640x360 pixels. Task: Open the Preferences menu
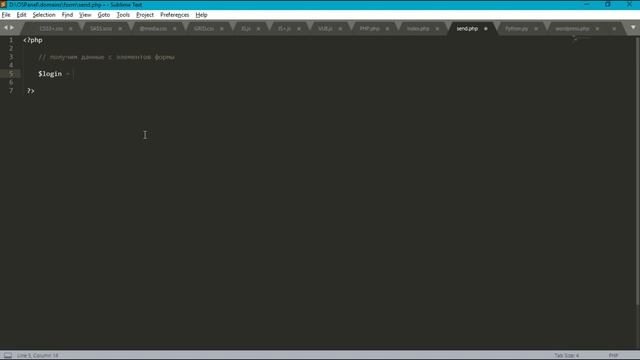point(174,15)
